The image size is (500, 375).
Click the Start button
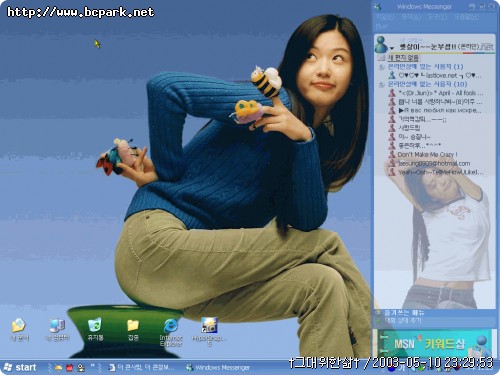[21, 367]
